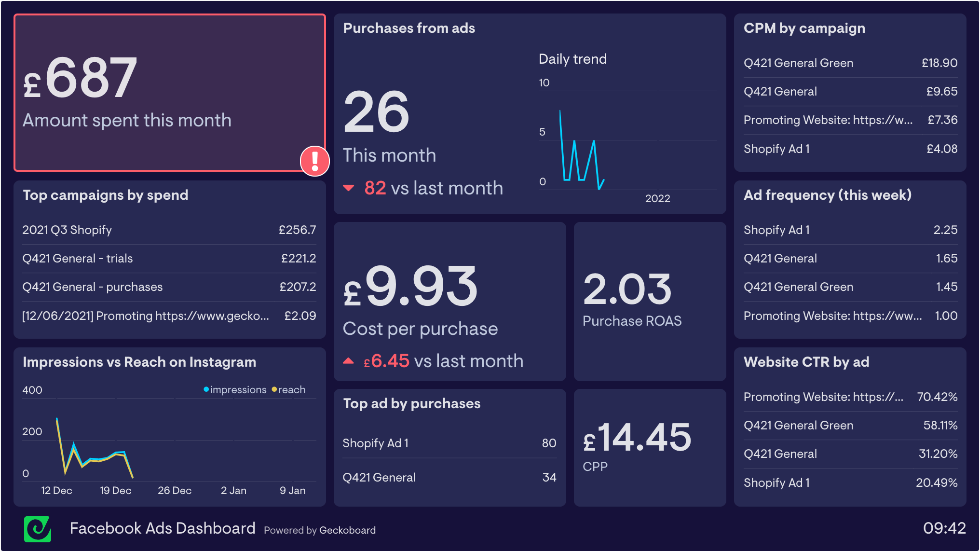980x551 pixels.
Task: Click the red up arrow beside £6.45
Action: pyautogui.click(x=349, y=361)
